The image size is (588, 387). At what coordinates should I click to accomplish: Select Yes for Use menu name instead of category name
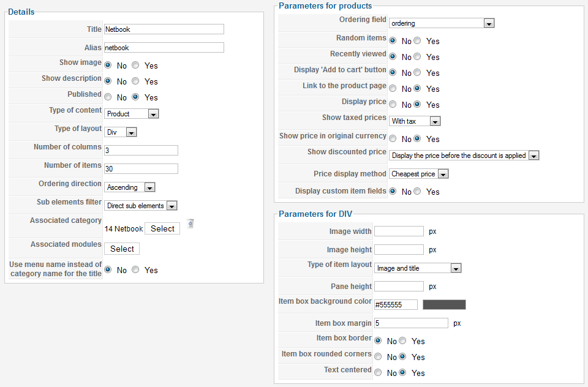pyautogui.click(x=136, y=269)
